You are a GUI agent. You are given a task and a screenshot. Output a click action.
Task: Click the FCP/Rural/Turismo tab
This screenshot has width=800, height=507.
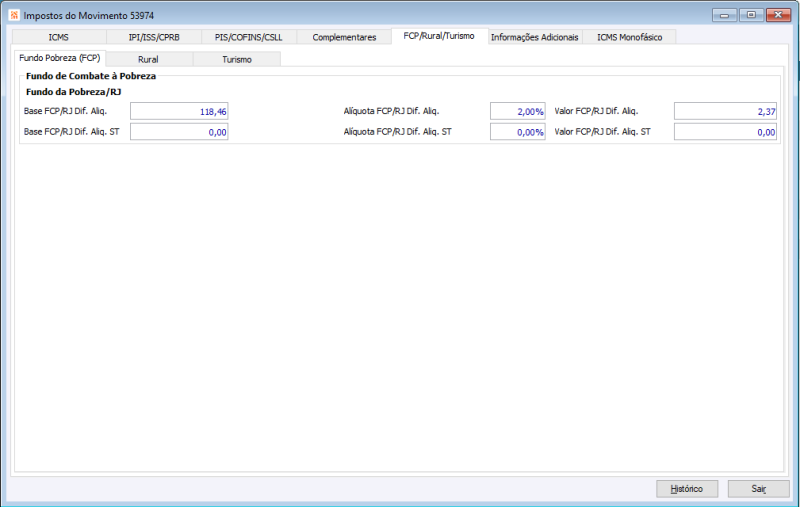point(439,36)
